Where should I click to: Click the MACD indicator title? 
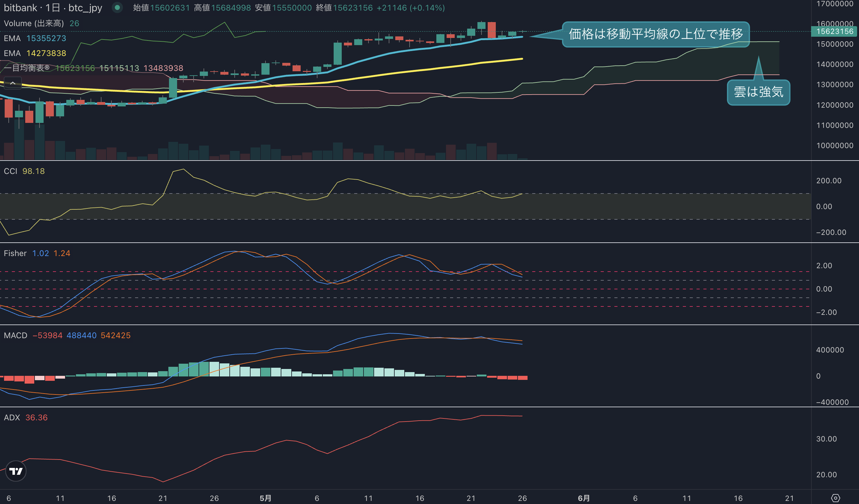click(15, 335)
